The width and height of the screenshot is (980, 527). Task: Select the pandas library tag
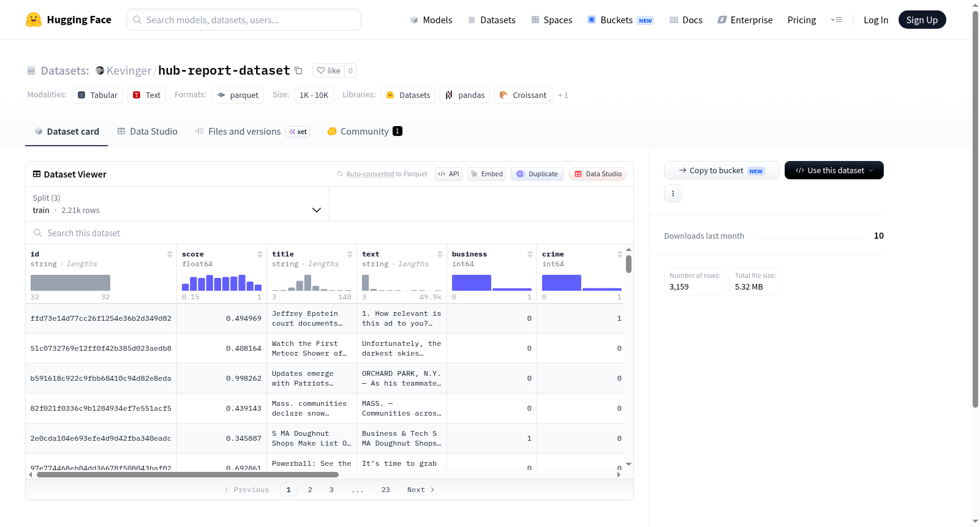click(465, 95)
